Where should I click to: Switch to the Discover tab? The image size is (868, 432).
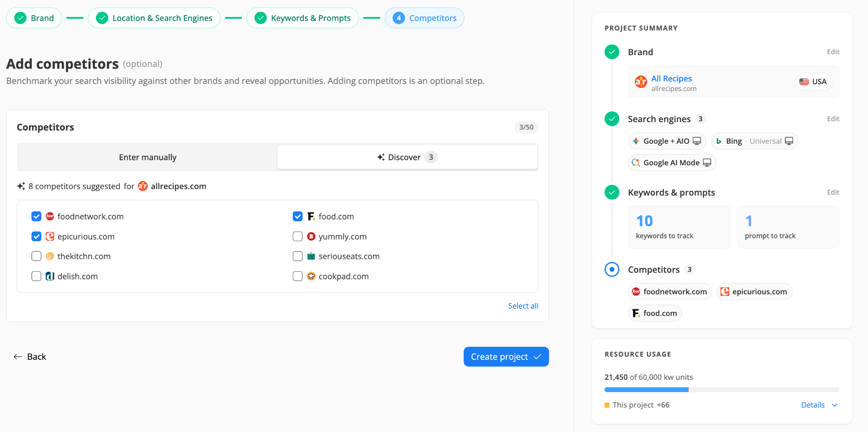[407, 157]
